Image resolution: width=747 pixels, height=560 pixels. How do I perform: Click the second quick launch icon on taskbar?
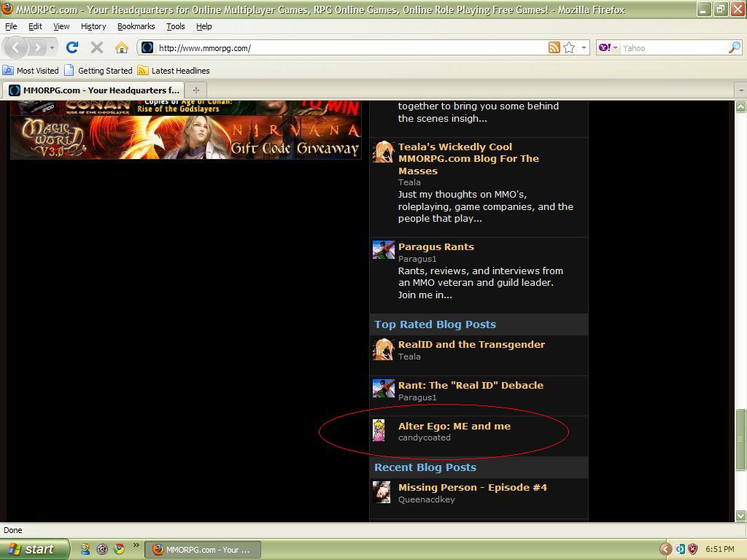point(102,549)
